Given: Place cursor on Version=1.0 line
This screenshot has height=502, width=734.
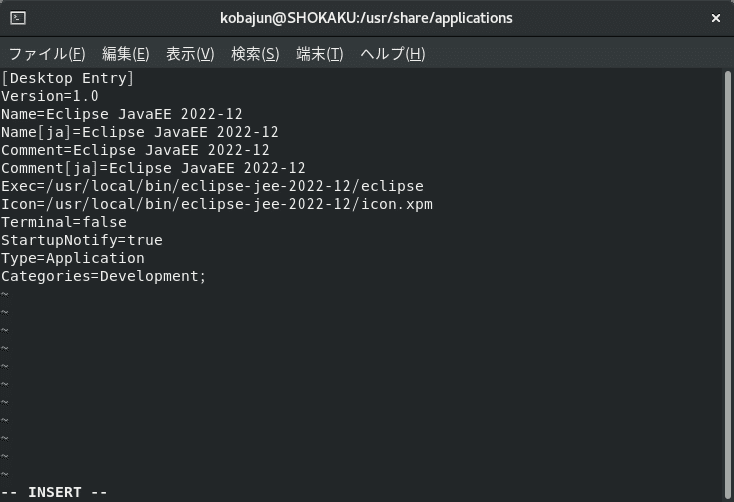Looking at the screenshot, I should (50, 96).
